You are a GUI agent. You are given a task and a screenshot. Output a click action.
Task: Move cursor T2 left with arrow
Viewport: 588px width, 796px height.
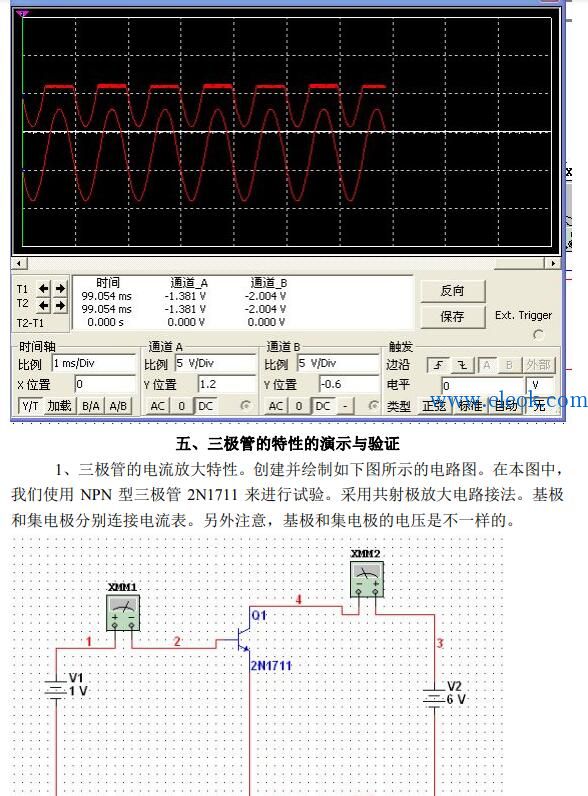[44, 305]
